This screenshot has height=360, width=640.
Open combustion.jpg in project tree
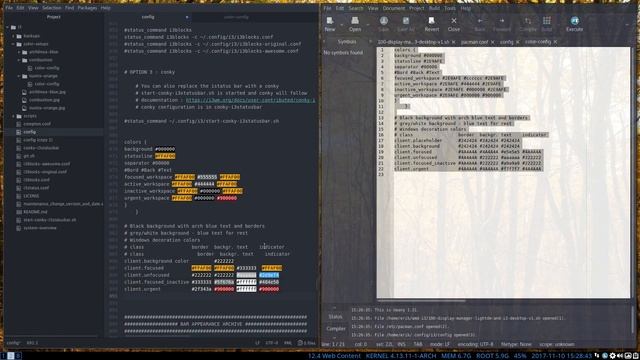point(44,100)
